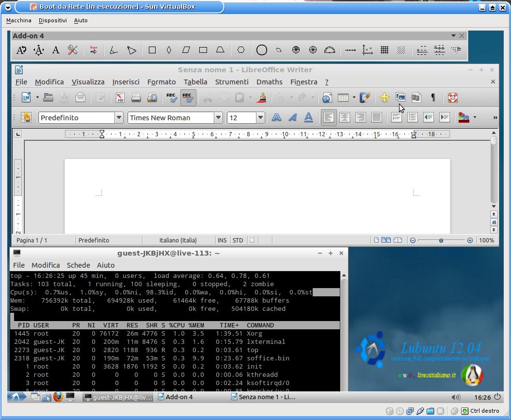This screenshot has height=420, width=511.
Task: Show more formatting toolbar buttons chevron
Action: tap(495, 117)
